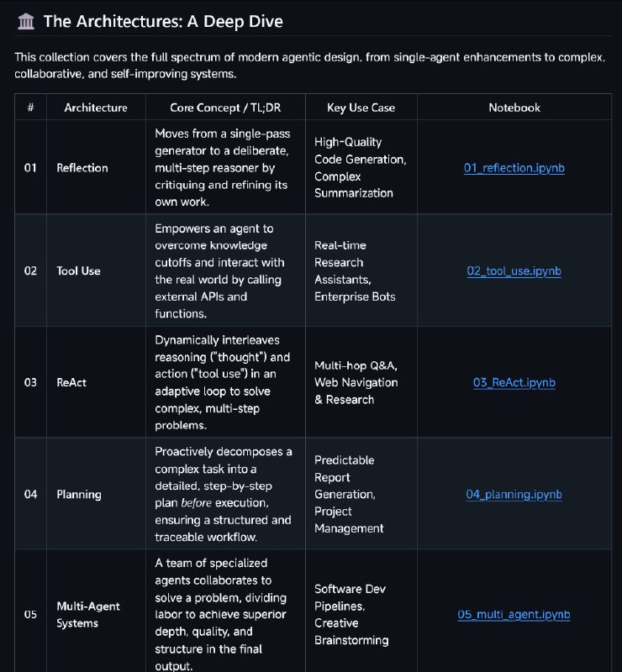The height and width of the screenshot is (672, 622).
Task: Open the 05_multi_agent.ipynb notebook link
Action: pyautogui.click(x=514, y=615)
